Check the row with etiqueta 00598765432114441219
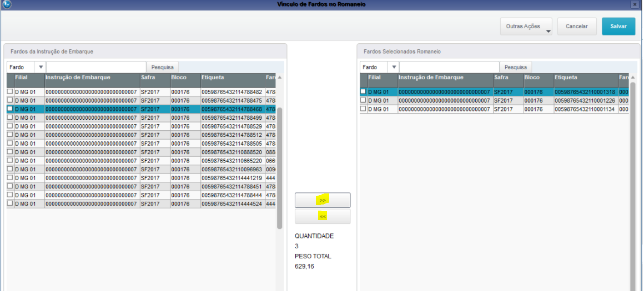Image resolution: width=644 pixels, height=291 pixels. pos(10,178)
